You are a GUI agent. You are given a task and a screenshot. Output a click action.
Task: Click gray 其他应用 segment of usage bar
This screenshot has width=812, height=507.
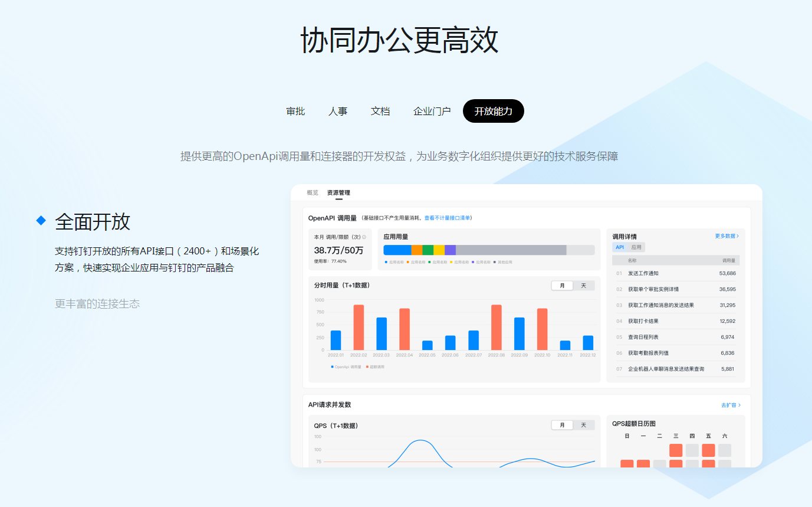pyautogui.click(x=511, y=250)
